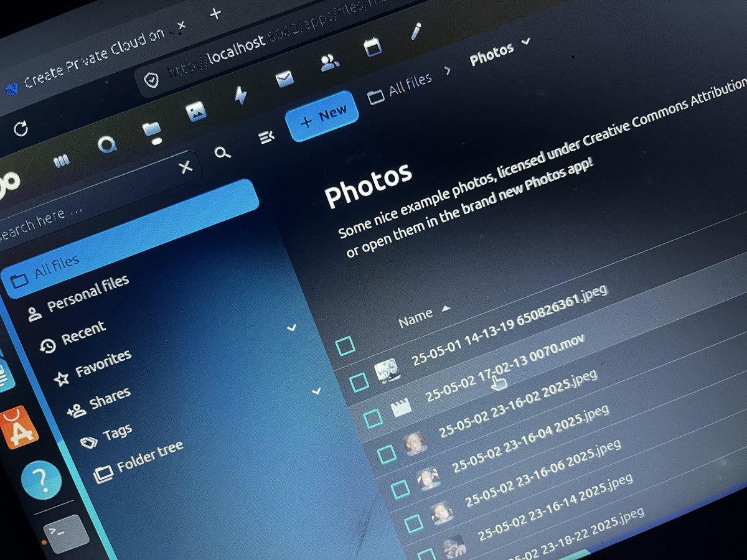Click the Nextcloud logo
The width and height of the screenshot is (747, 560).
click(x=7, y=184)
